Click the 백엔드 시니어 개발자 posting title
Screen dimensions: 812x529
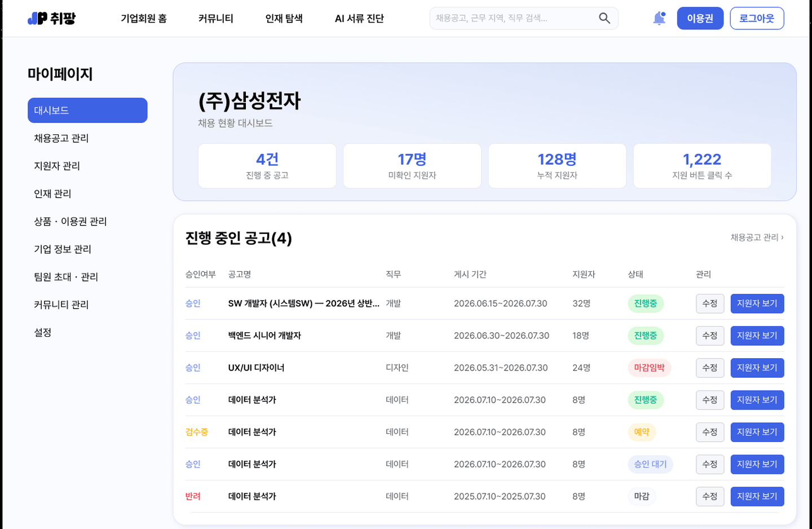coord(264,336)
